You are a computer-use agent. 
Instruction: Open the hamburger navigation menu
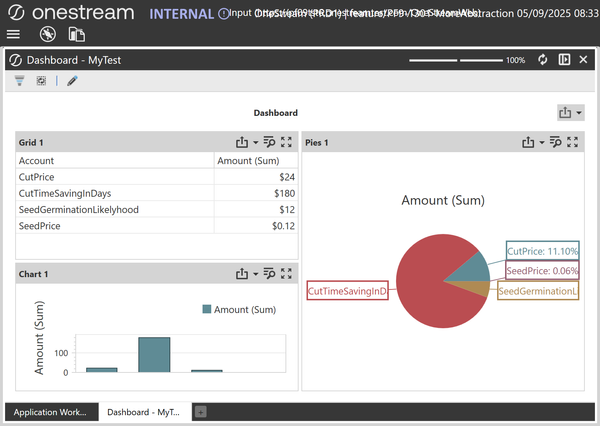pos(13,34)
